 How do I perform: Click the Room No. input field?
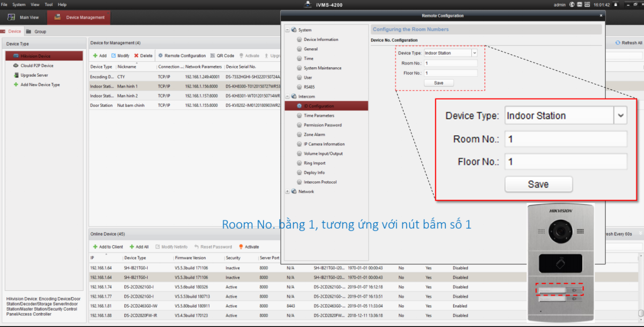450,63
